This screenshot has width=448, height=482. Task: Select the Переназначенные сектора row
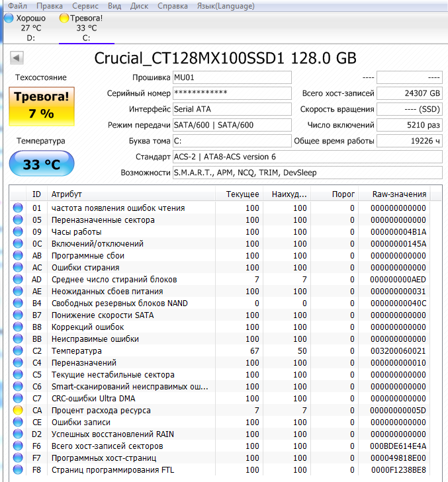[x=103, y=220]
